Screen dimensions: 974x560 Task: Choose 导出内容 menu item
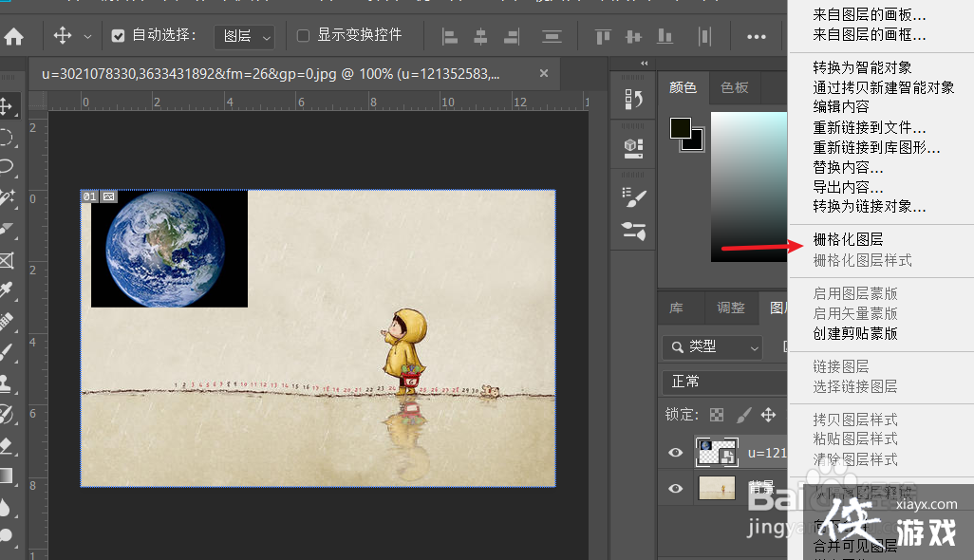pos(848,188)
